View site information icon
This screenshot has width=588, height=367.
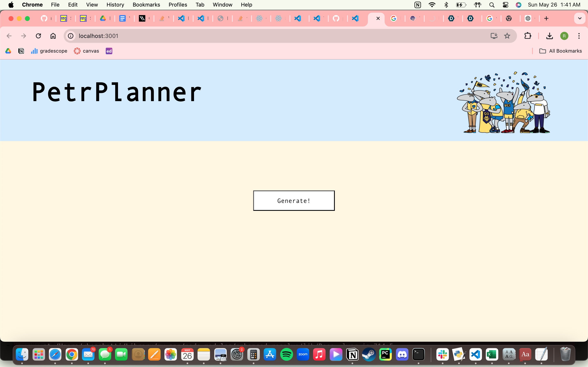click(71, 36)
